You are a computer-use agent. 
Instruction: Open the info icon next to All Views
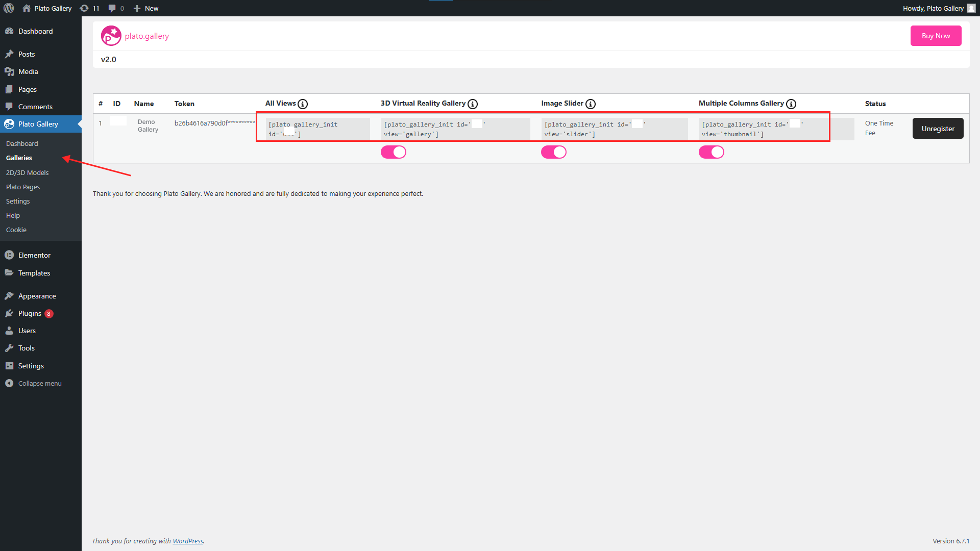tap(303, 104)
